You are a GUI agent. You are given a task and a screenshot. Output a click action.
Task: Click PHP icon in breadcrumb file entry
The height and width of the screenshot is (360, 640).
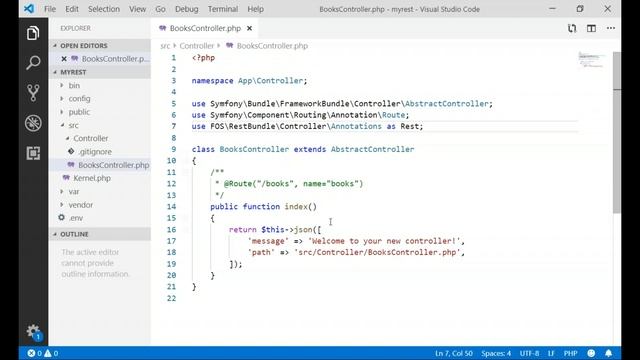[229, 46]
